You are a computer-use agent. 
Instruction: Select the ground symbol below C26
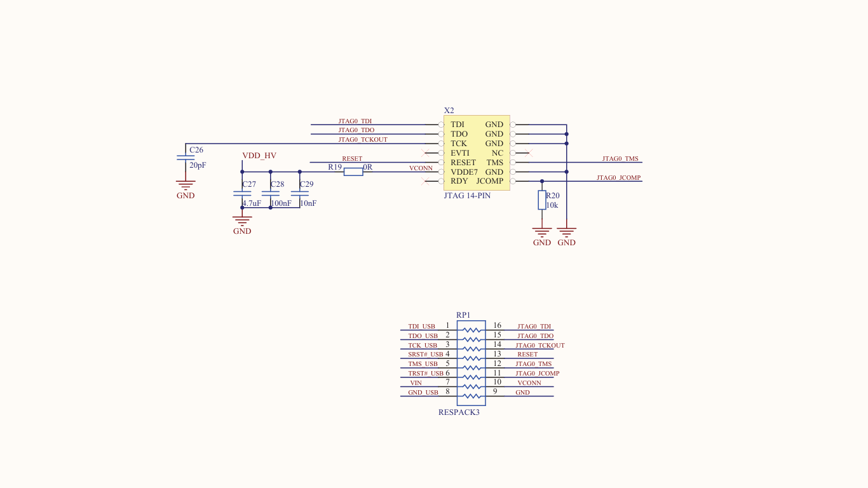(186, 186)
